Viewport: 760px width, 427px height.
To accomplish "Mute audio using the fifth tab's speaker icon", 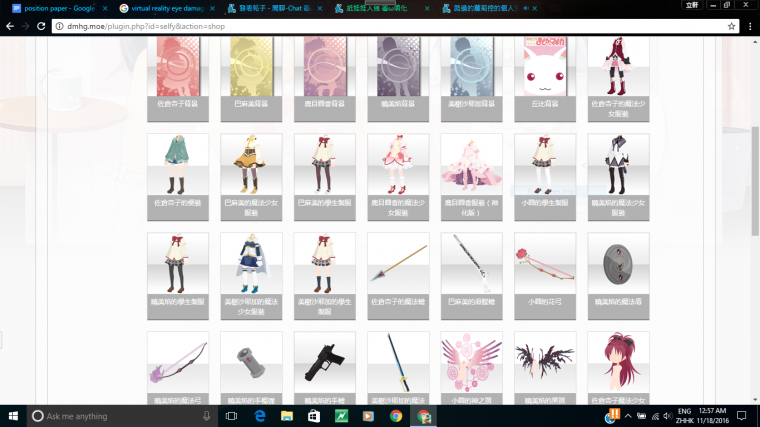I will (x=526, y=8).
